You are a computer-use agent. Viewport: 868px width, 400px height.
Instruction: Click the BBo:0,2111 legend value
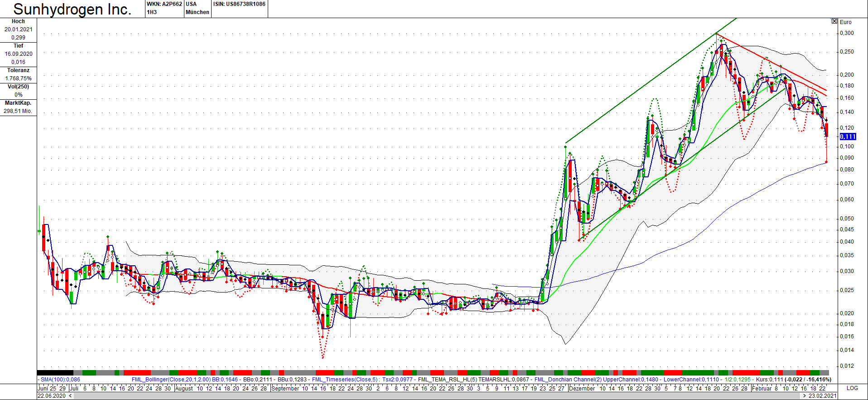coord(258,380)
